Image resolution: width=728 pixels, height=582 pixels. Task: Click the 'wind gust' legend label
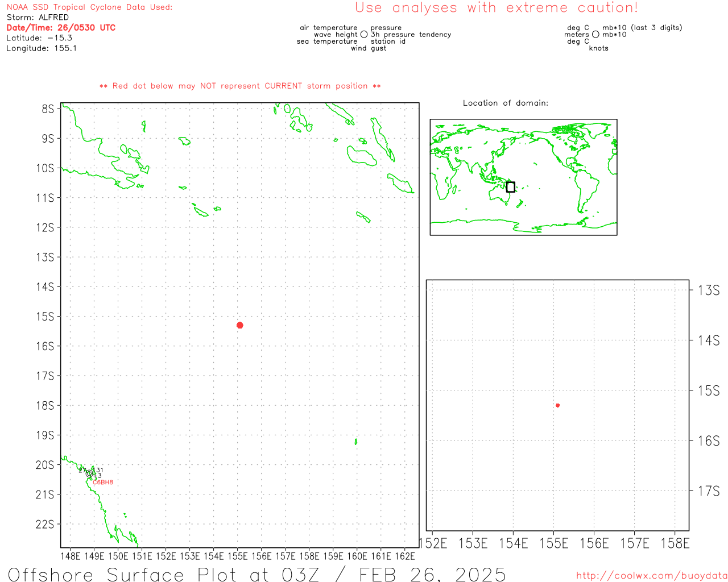(369, 48)
